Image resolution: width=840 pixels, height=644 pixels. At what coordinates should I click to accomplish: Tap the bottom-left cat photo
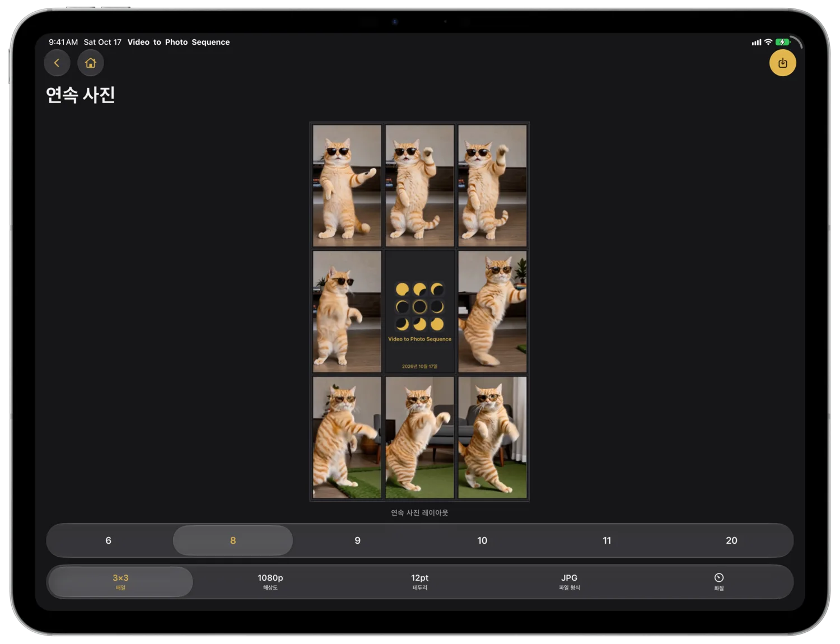pyautogui.click(x=347, y=437)
